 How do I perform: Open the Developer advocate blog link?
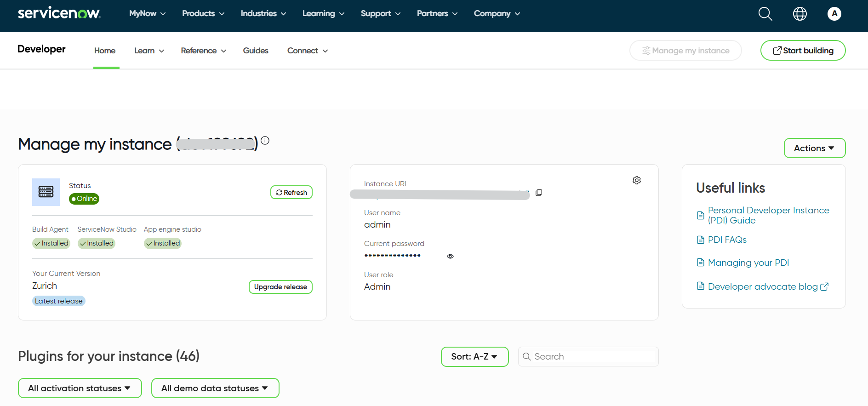[763, 286]
